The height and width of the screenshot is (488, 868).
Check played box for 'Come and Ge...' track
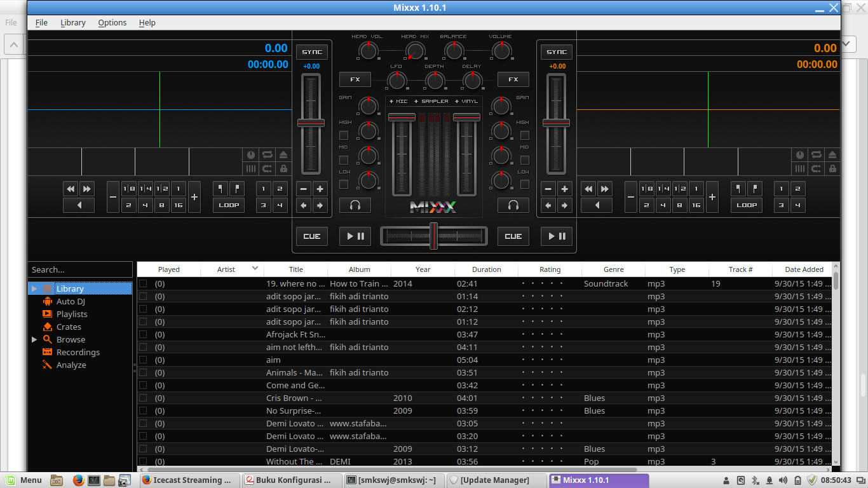pos(143,385)
